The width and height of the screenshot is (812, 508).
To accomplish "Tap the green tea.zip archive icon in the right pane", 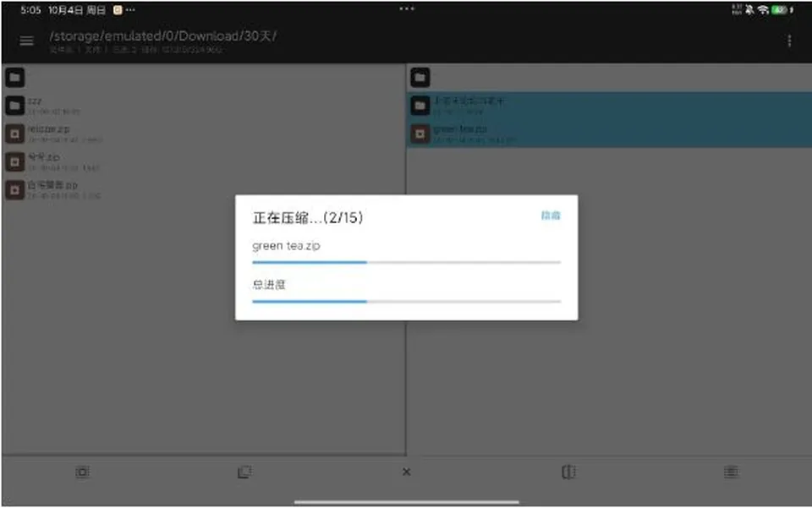I will point(420,134).
